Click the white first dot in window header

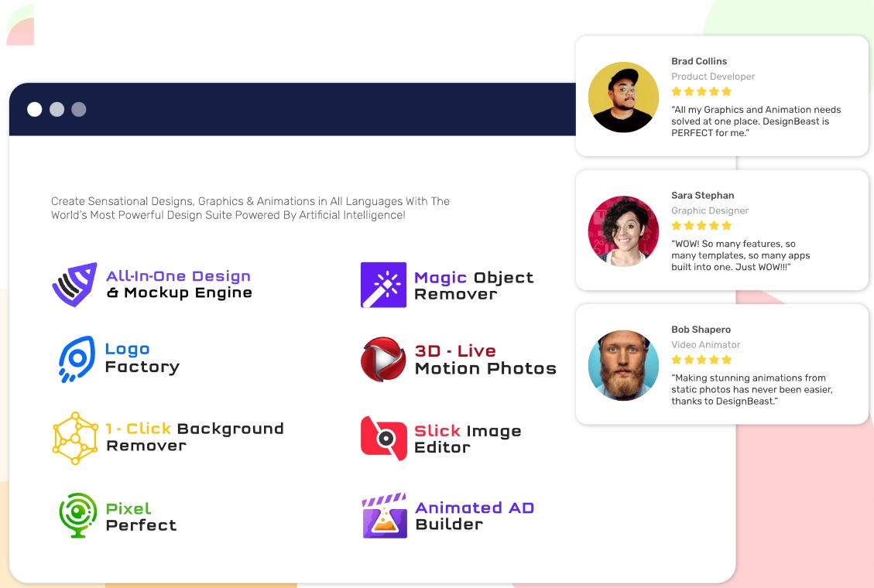(35, 109)
